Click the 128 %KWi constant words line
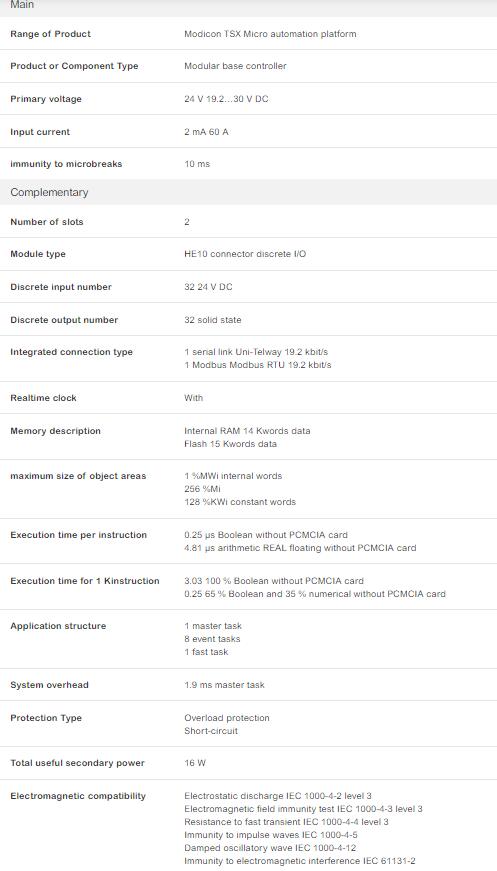Image resolution: width=497 pixels, height=871 pixels. tap(240, 502)
